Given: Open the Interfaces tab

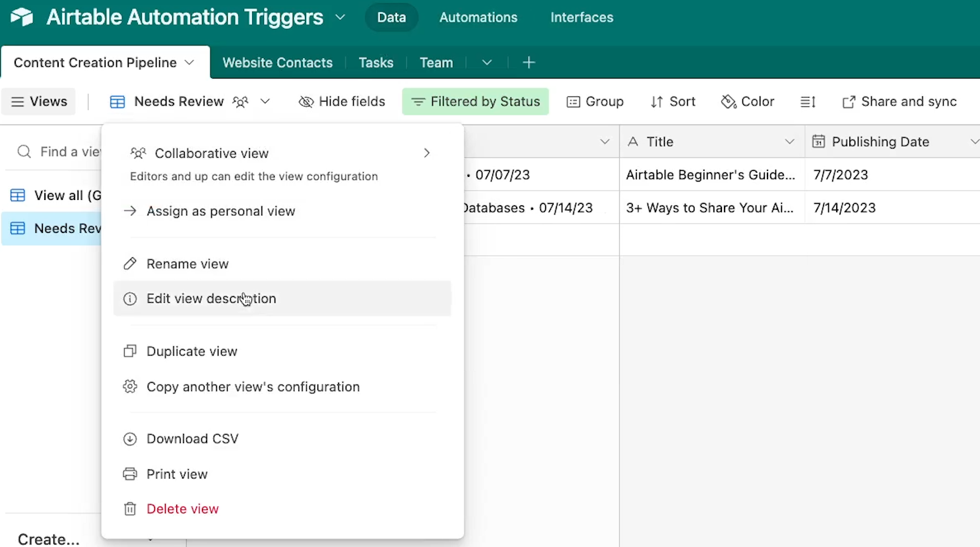Looking at the screenshot, I should [582, 17].
